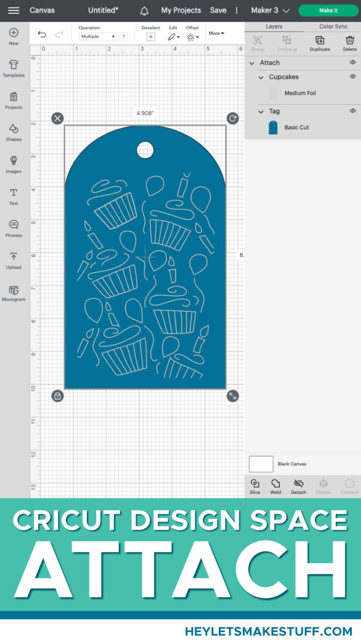Click the hole circle in the tag
Viewport: 361px width, 644px height.
145,150
